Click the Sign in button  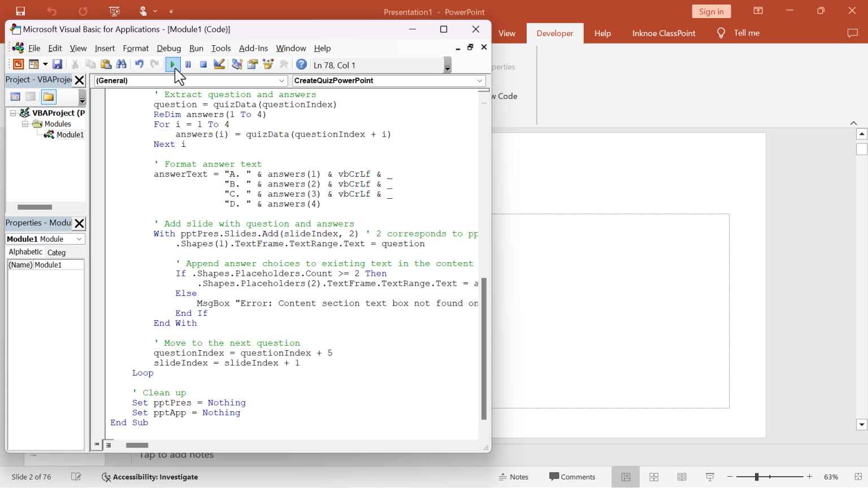711,11
